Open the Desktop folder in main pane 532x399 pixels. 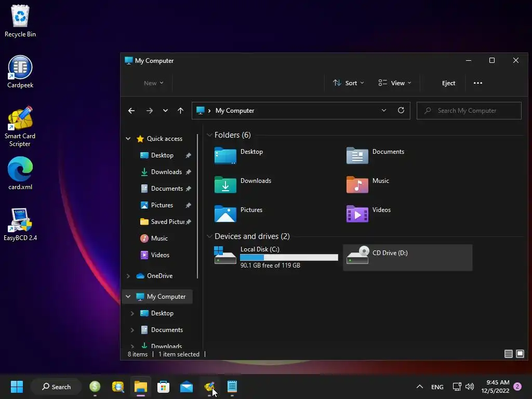tap(239, 155)
